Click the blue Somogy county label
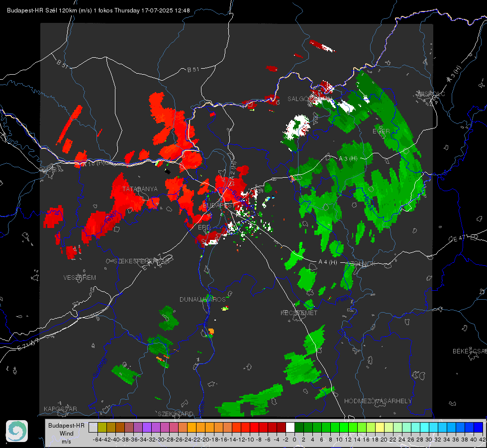 click(x=100, y=367)
